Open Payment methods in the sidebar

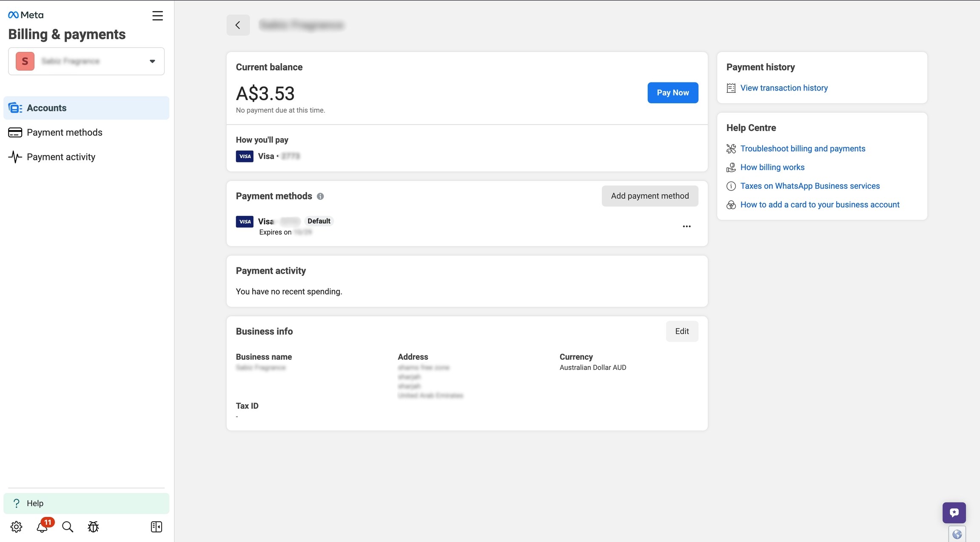click(65, 132)
